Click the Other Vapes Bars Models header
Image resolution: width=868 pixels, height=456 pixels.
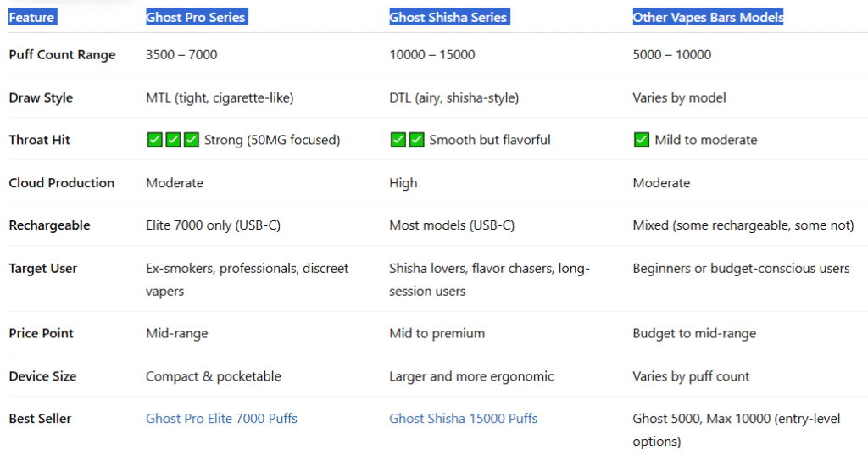click(708, 17)
